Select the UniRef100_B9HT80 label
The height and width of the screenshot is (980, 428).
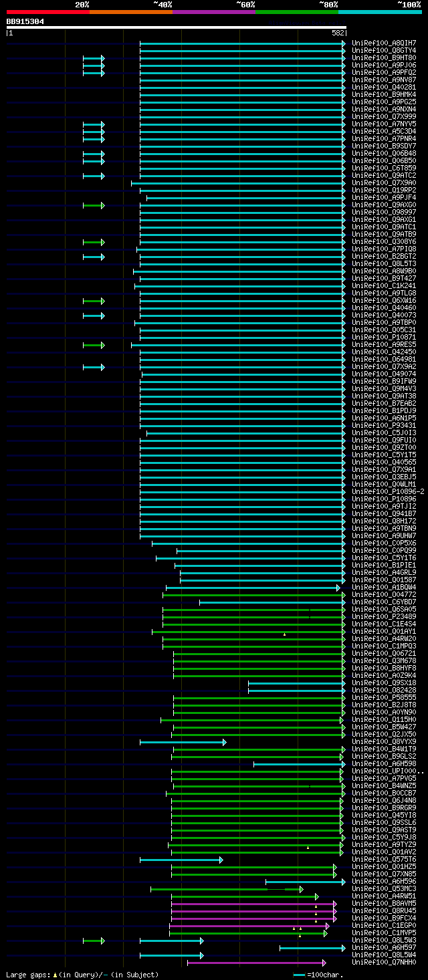tap(384, 57)
